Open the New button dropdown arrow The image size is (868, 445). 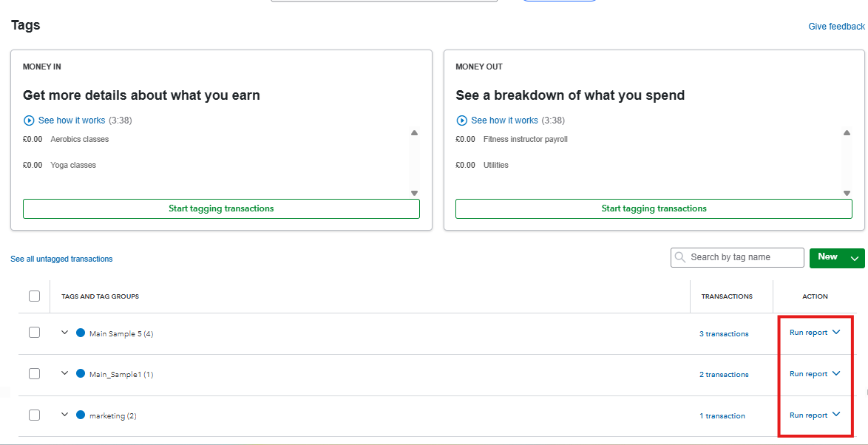click(x=855, y=258)
